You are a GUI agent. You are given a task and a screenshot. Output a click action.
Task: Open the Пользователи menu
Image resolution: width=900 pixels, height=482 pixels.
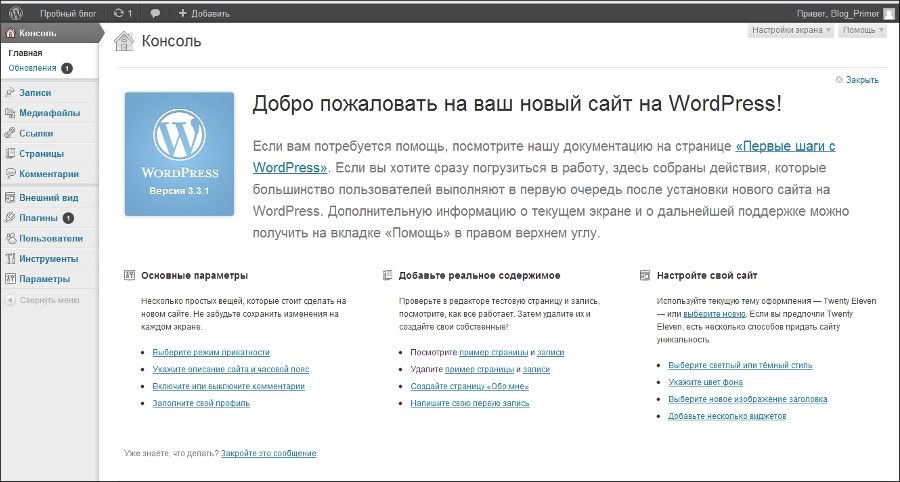pos(49,238)
